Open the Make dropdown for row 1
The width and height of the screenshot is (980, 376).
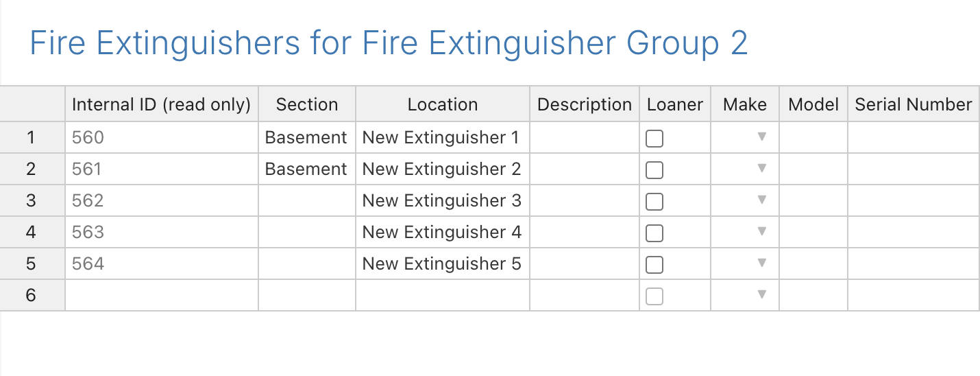(x=761, y=137)
